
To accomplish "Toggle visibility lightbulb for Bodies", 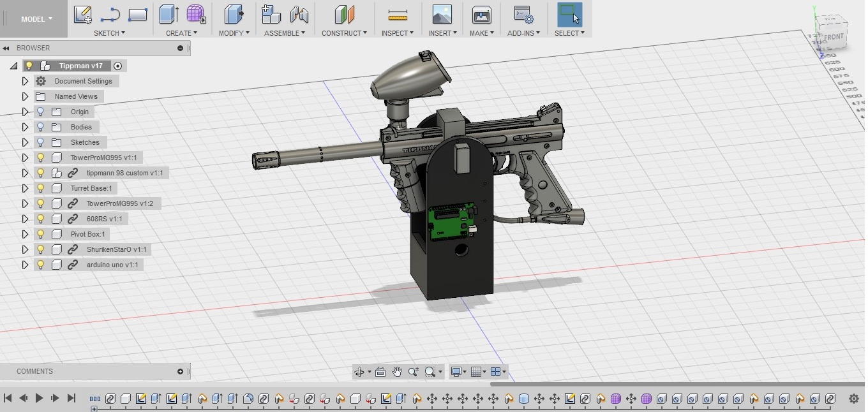I will tap(41, 127).
